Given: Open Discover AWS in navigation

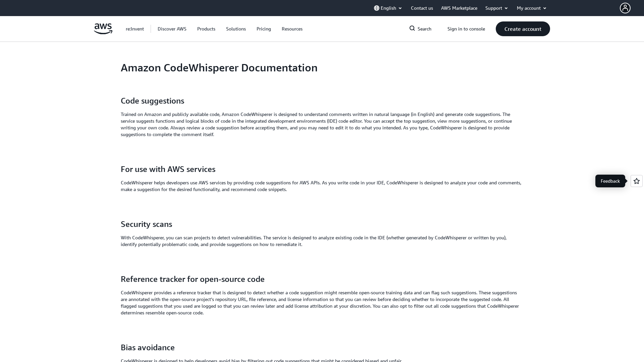Looking at the screenshot, I should 172,29.
